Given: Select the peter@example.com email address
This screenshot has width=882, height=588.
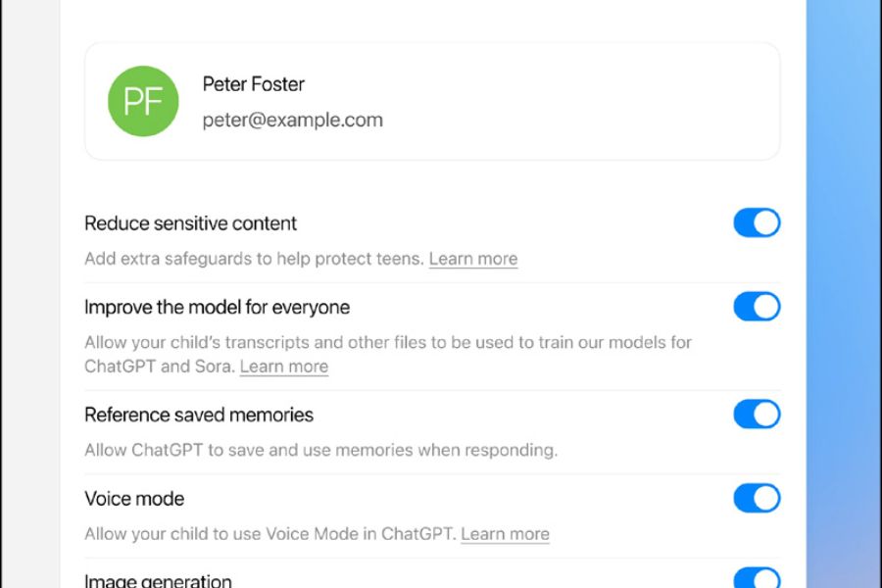Looking at the screenshot, I should [292, 121].
